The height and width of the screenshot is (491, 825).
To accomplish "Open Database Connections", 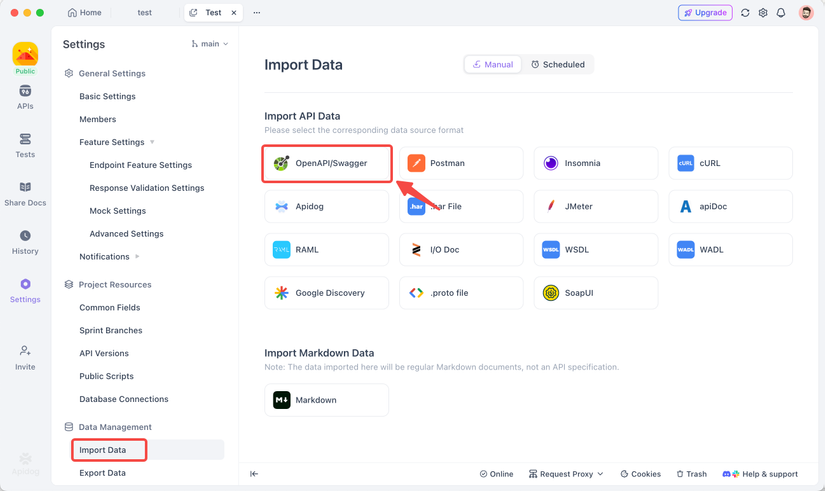I will point(124,399).
